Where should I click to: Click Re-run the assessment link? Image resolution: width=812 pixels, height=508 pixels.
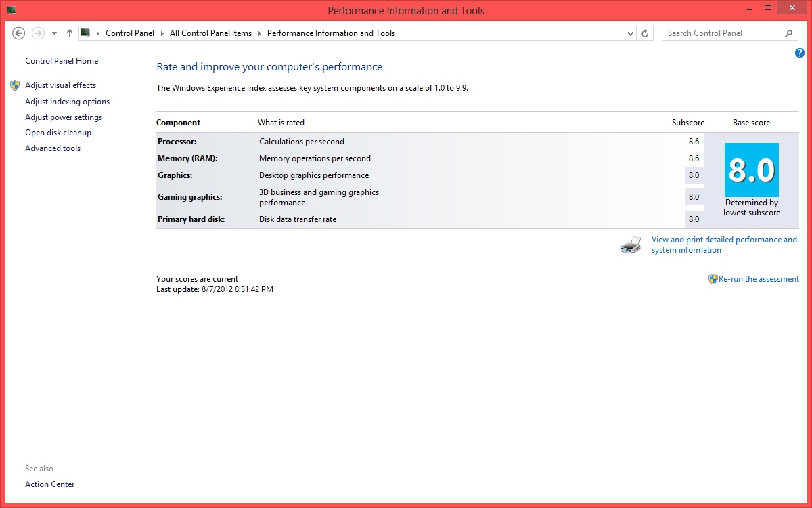[x=759, y=279]
